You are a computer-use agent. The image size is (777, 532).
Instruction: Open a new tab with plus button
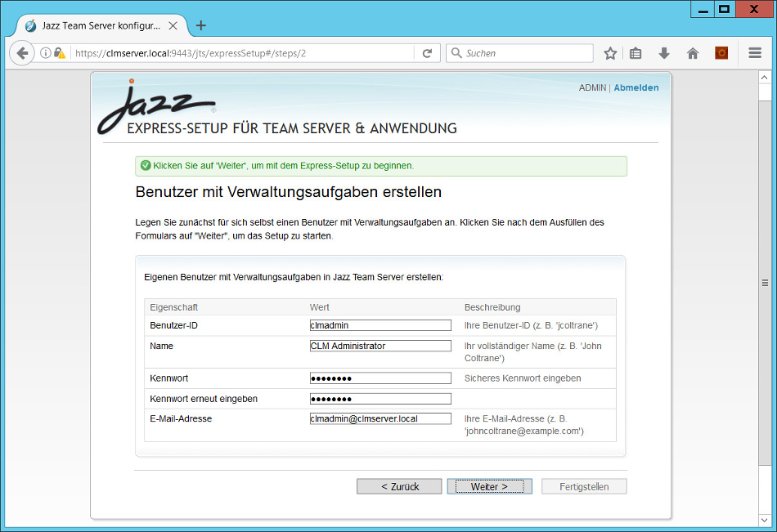(x=200, y=25)
